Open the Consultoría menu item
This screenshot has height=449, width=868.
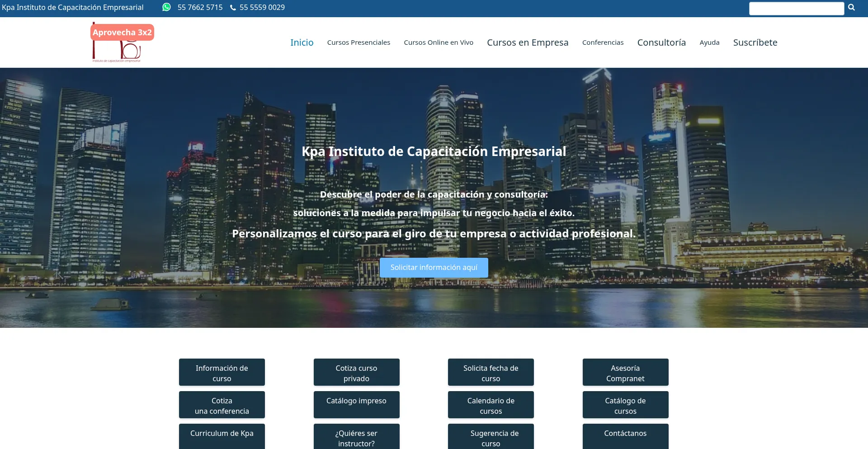[x=661, y=43]
